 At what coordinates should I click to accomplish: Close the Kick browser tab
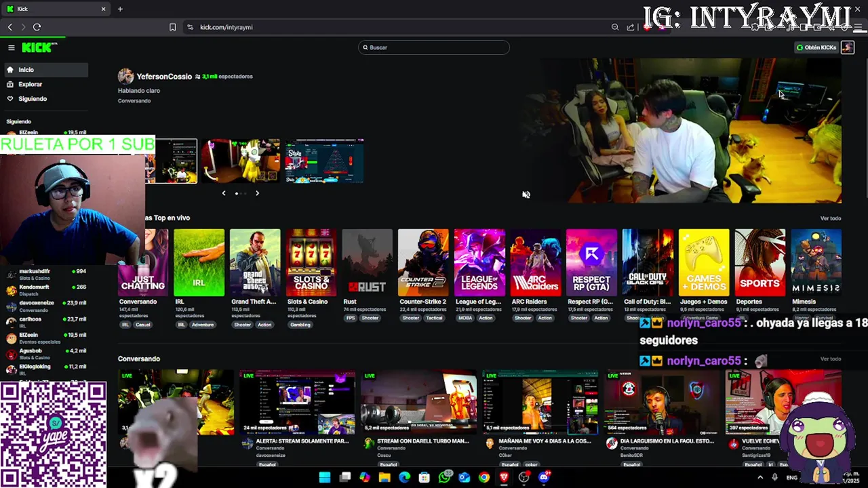pos(103,9)
